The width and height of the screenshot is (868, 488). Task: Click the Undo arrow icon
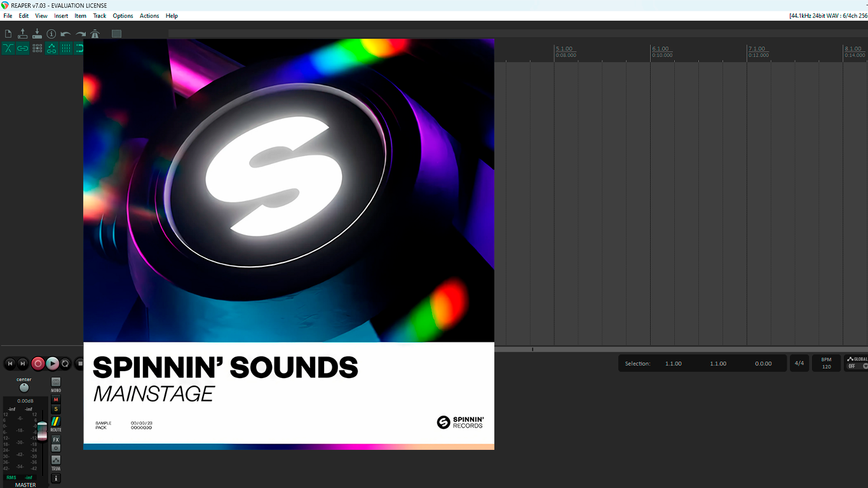(66, 34)
